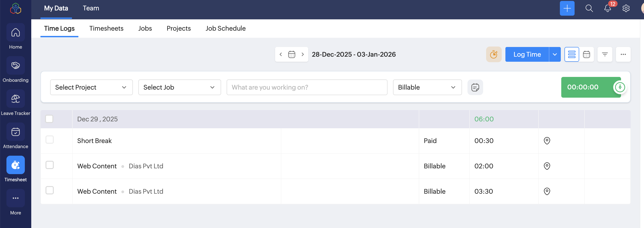Open the Select Job dropdown

180,88
